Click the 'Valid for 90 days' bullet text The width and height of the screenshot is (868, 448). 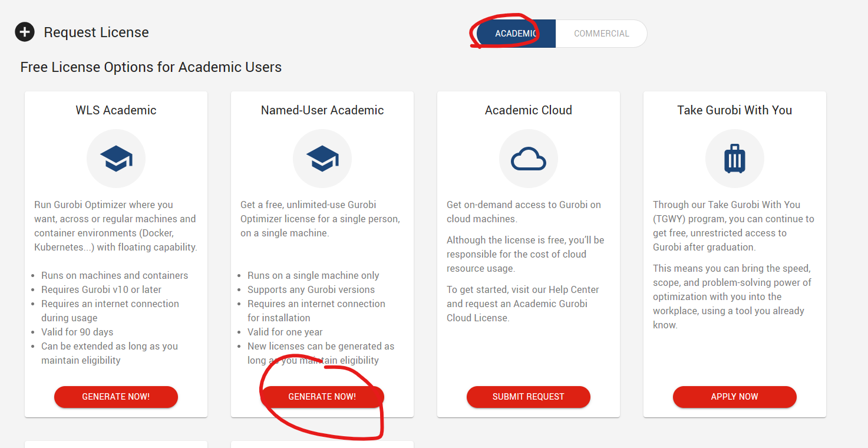[x=77, y=332]
